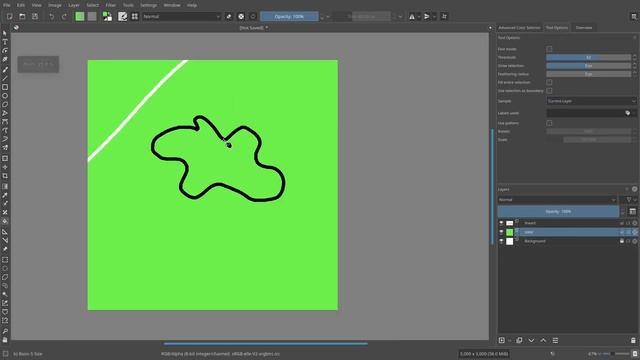Click the grey background color swatch

point(92,16)
